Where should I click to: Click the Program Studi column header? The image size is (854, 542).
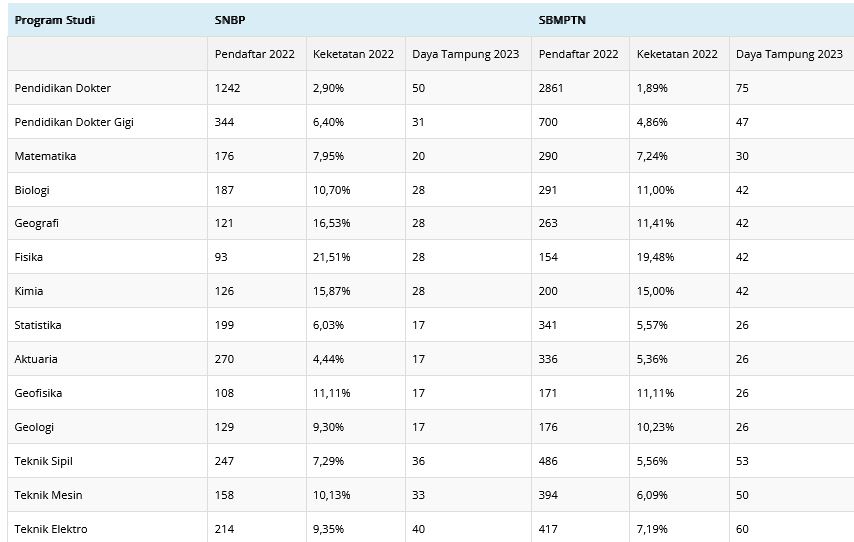click(x=107, y=20)
